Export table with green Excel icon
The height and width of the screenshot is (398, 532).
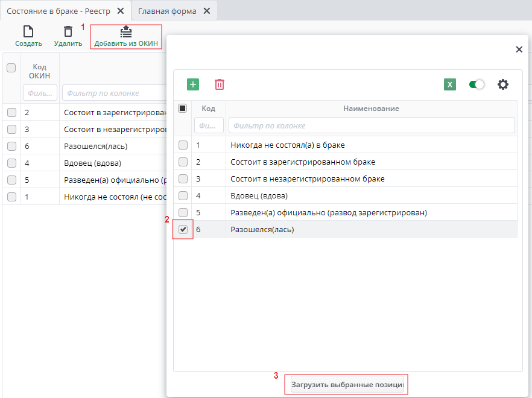click(x=450, y=84)
